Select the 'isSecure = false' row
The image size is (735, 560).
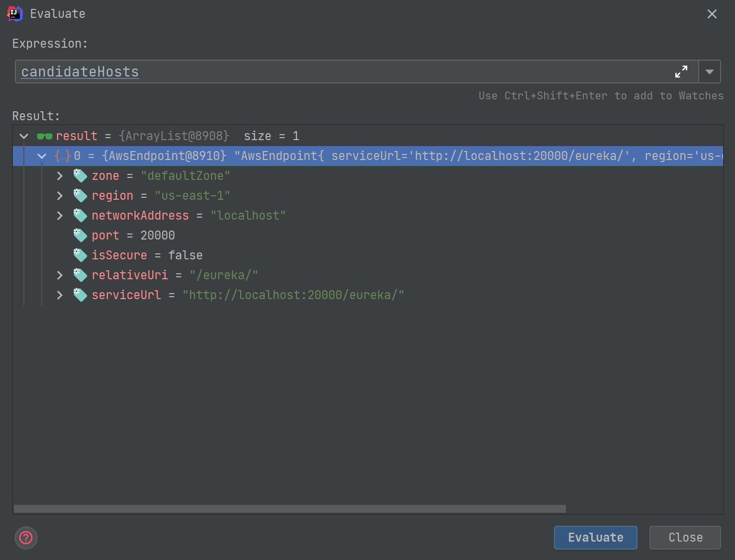pos(368,255)
